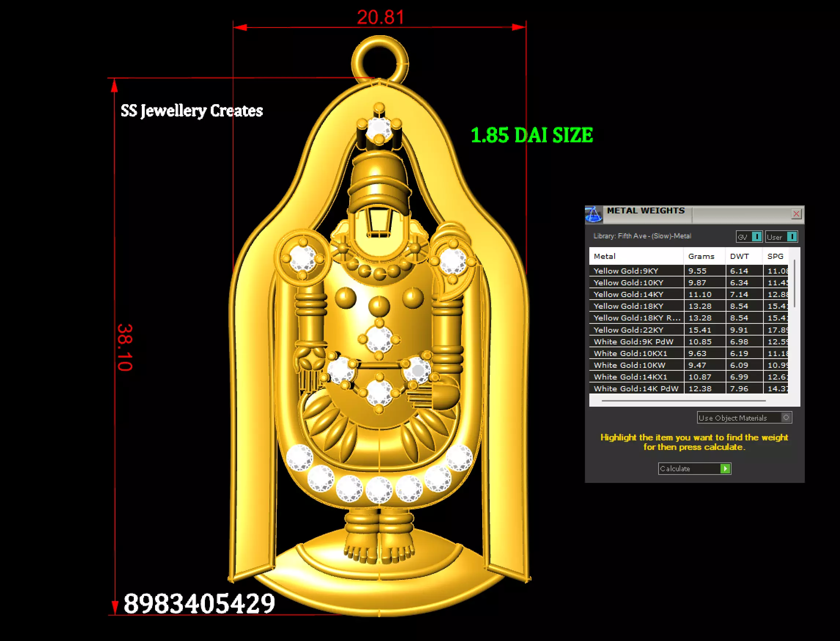840x641 pixels.
Task: Click the Library: Fifth Ave label
Action: pyautogui.click(x=642, y=236)
